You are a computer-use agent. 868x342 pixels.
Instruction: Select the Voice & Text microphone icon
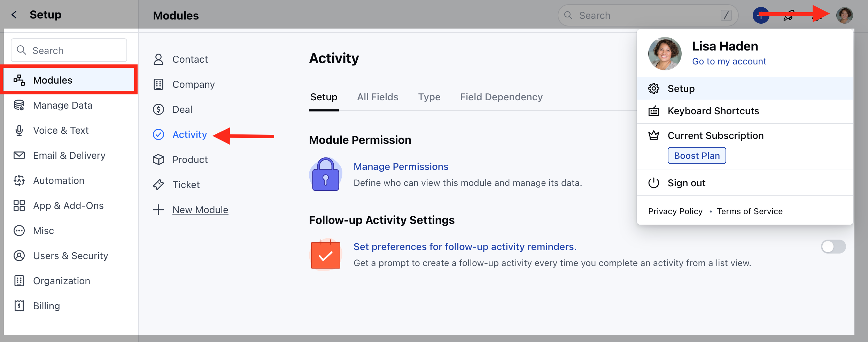(19, 130)
